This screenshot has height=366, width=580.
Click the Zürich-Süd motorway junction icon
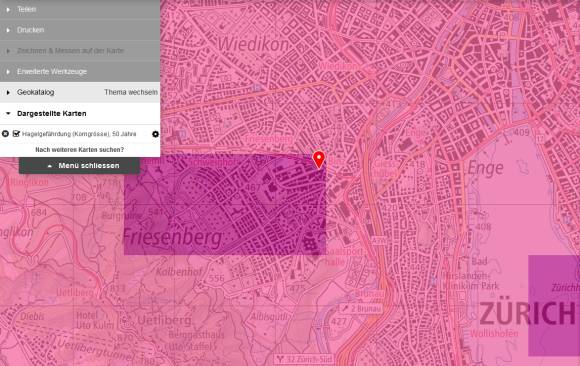280,359
